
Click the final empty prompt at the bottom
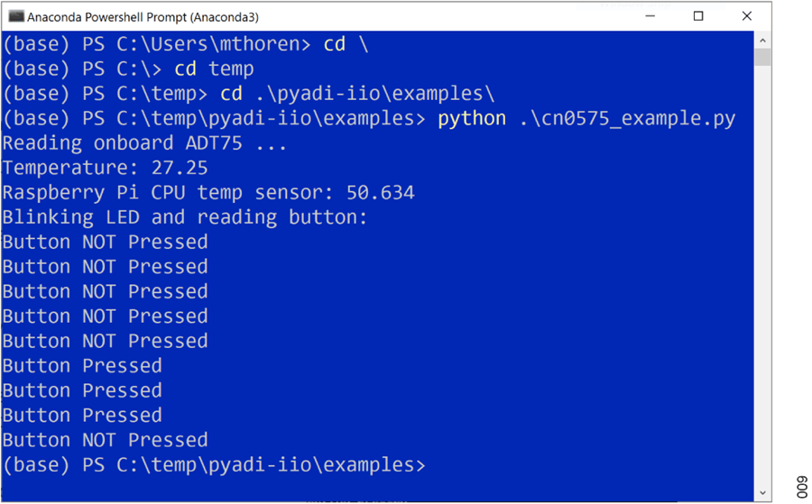coord(213,465)
